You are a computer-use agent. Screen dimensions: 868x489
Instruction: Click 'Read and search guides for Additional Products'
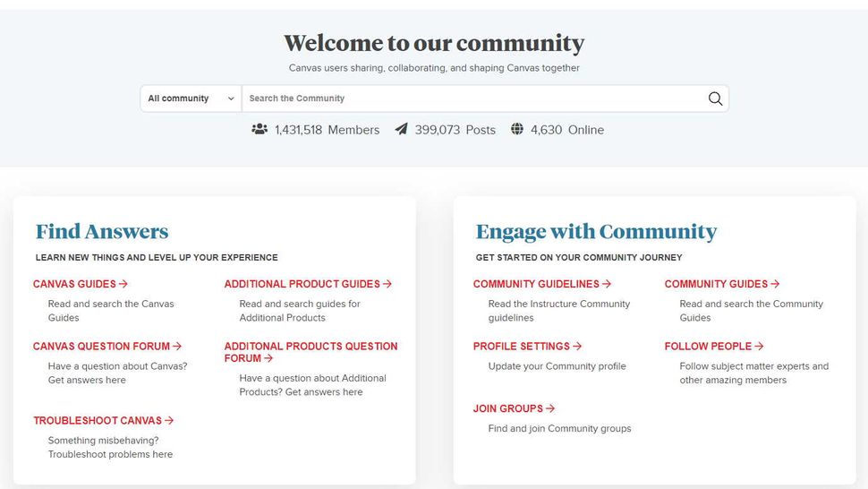pyautogui.click(x=300, y=311)
